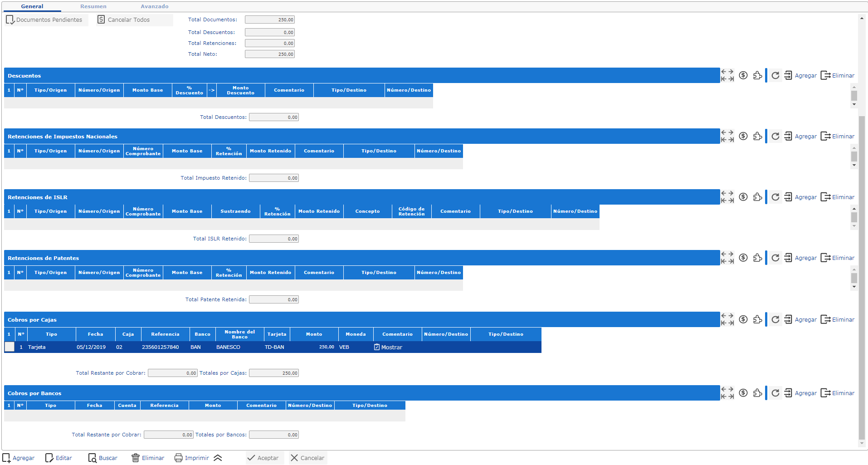Click Mostrar in the Tarjeta row

[x=388, y=347]
